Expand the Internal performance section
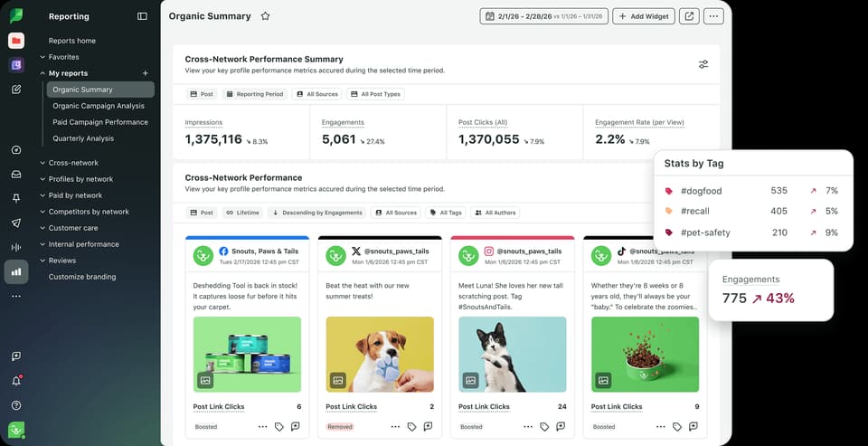 pos(80,244)
